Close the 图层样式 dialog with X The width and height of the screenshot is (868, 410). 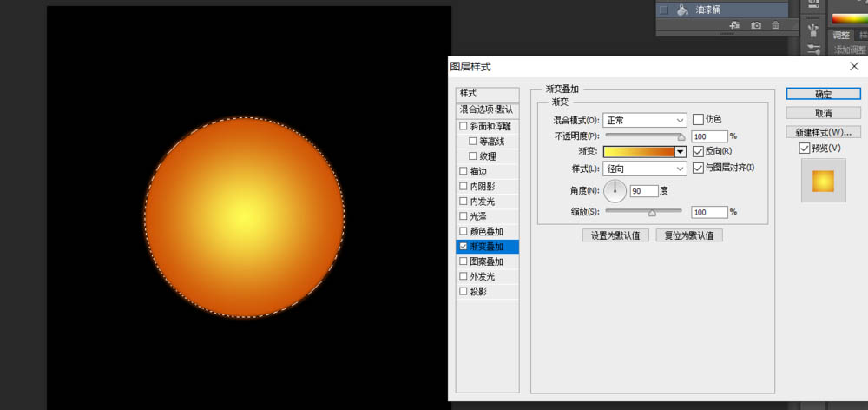pyautogui.click(x=854, y=67)
